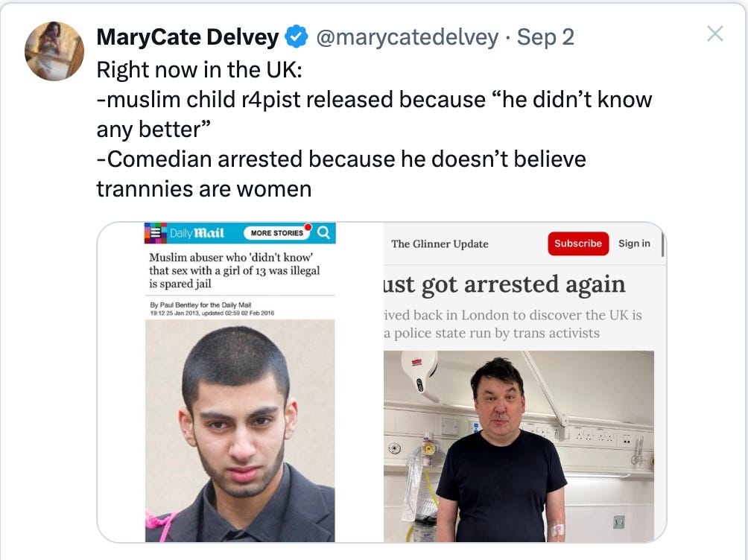Dismiss the tweet with the X icon
Viewport: 748px width, 560px height.
pyautogui.click(x=714, y=34)
